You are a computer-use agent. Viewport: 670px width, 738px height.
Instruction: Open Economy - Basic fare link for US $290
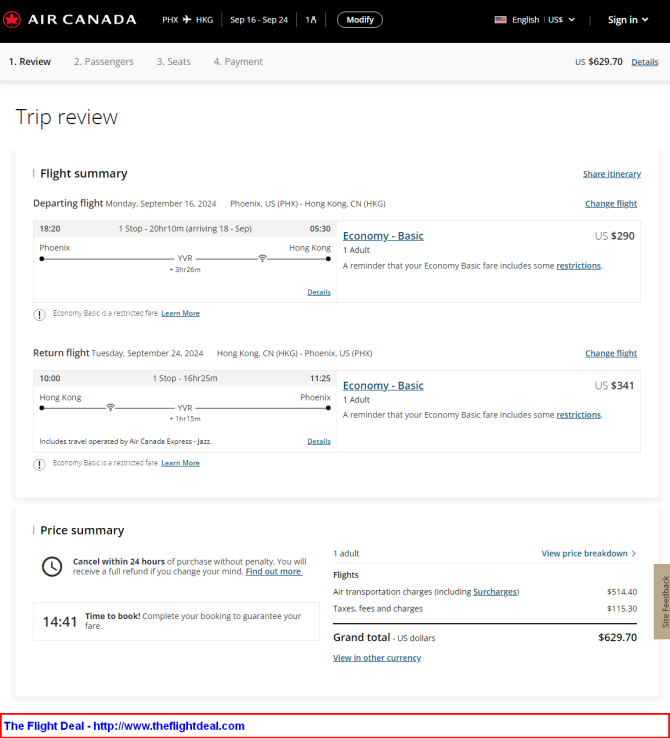click(x=383, y=236)
